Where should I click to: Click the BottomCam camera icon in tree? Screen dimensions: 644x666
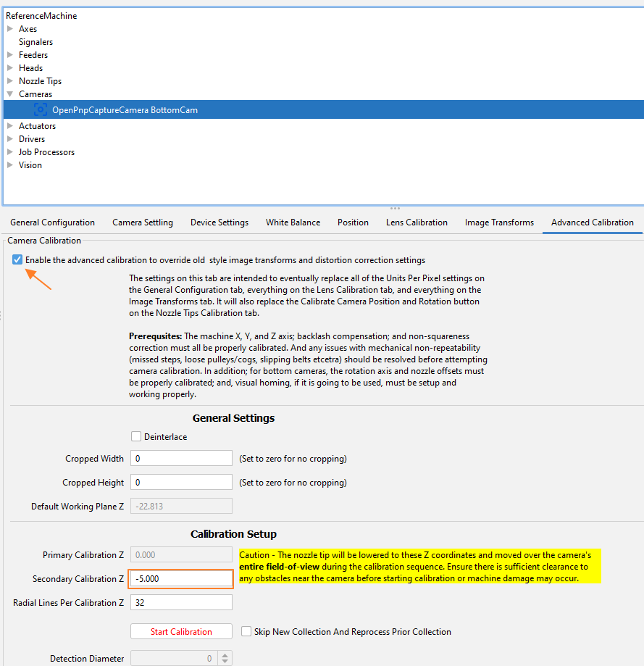point(41,110)
